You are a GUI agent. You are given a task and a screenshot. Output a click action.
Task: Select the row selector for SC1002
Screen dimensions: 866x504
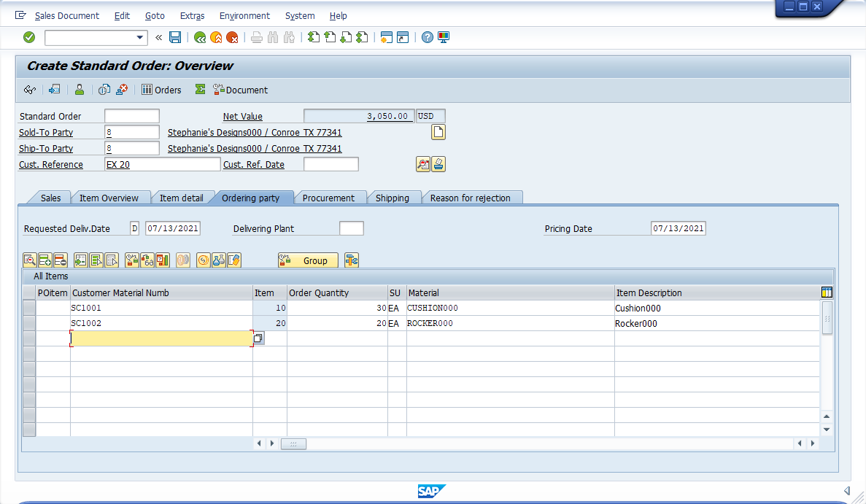[29, 324]
